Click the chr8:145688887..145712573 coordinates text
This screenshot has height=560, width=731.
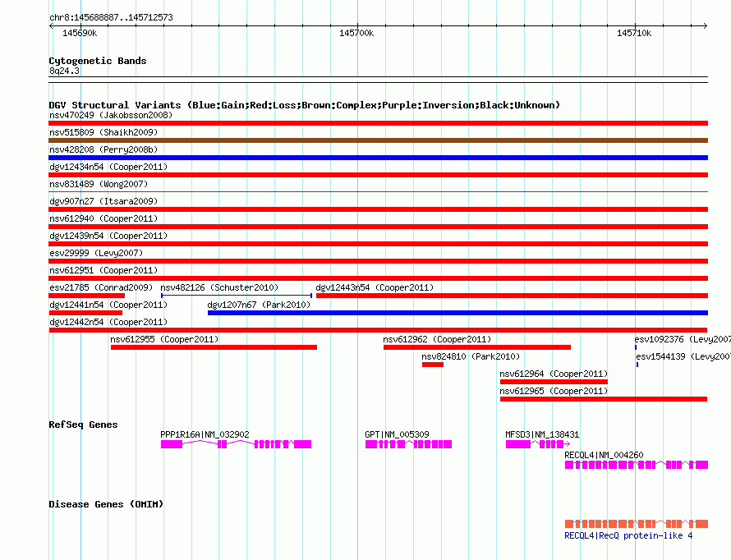[x=111, y=17]
